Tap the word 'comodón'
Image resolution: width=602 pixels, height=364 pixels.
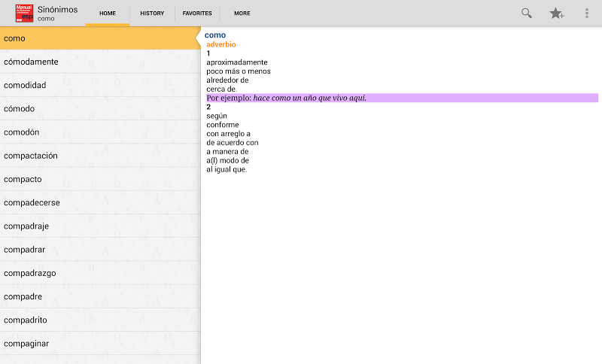click(x=100, y=132)
